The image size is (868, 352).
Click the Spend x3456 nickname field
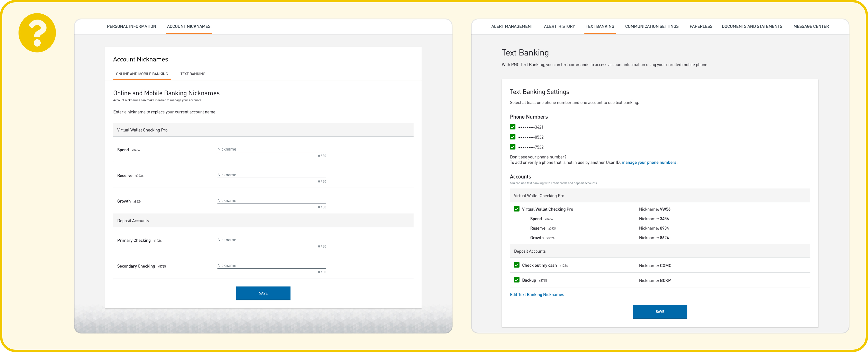pos(272,149)
